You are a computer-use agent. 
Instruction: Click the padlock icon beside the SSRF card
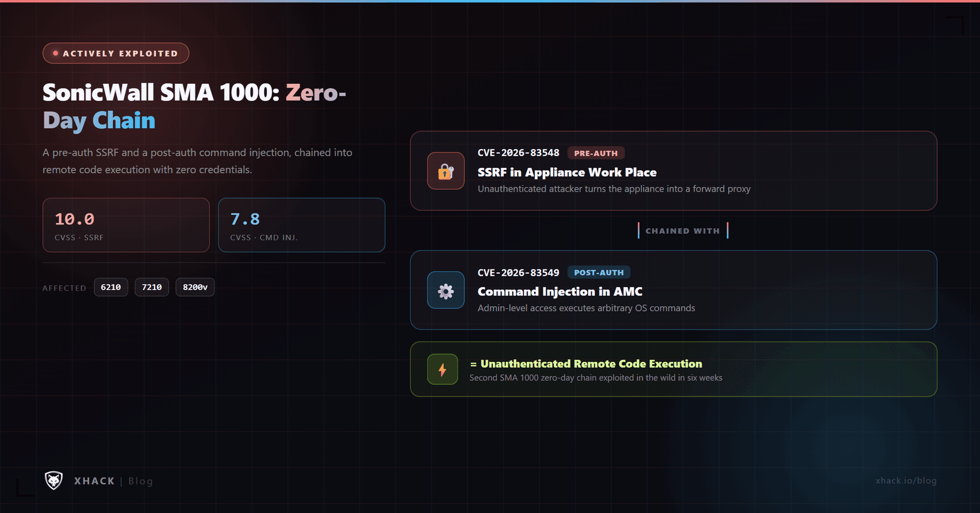(445, 171)
